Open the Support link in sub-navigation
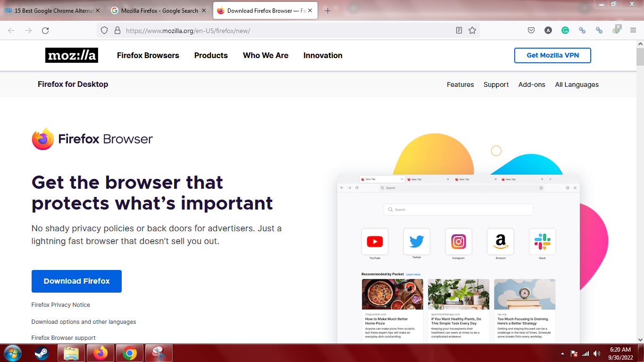644x362 pixels. coord(496,84)
